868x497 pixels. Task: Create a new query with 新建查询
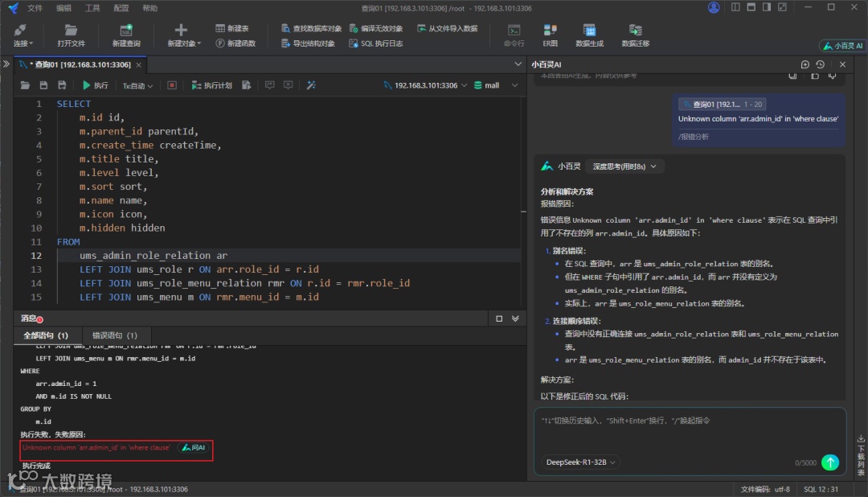click(x=126, y=35)
